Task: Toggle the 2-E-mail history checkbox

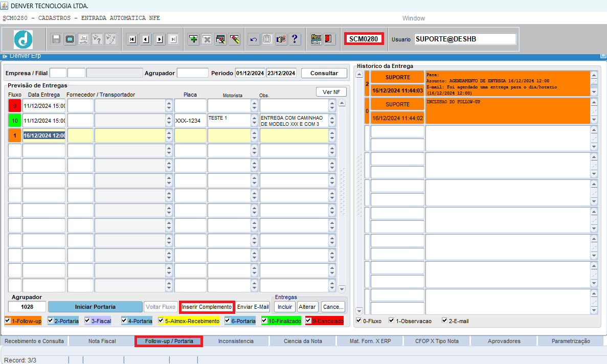Action: (x=444, y=320)
